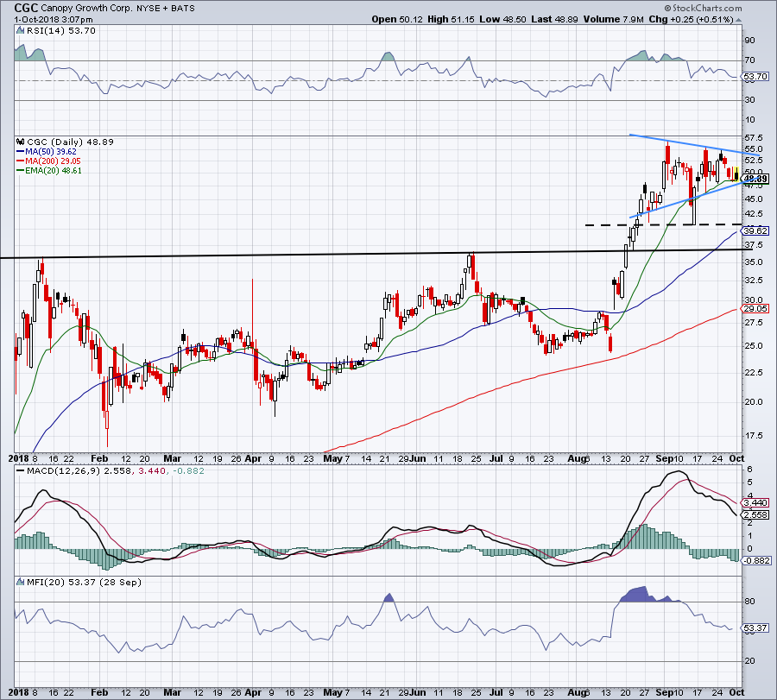This screenshot has height=700, width=777.
Task: Click the 20 level on the MFI axis
Action: tap(750, 661)
